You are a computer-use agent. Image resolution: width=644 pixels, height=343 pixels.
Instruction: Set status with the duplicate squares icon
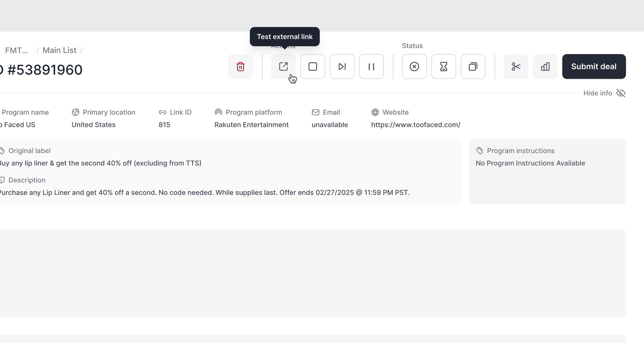(473, 67)
